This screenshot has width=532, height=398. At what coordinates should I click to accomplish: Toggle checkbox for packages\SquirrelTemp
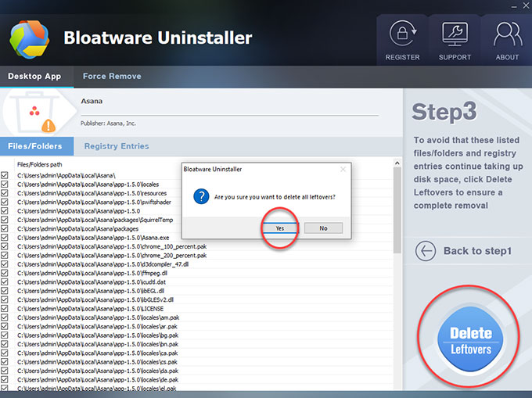5,220
